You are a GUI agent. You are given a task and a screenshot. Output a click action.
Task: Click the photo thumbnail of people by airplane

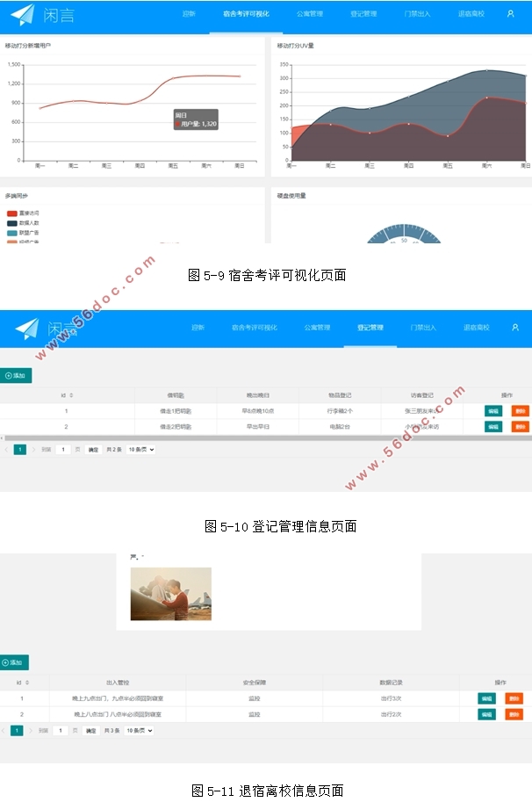170,594
